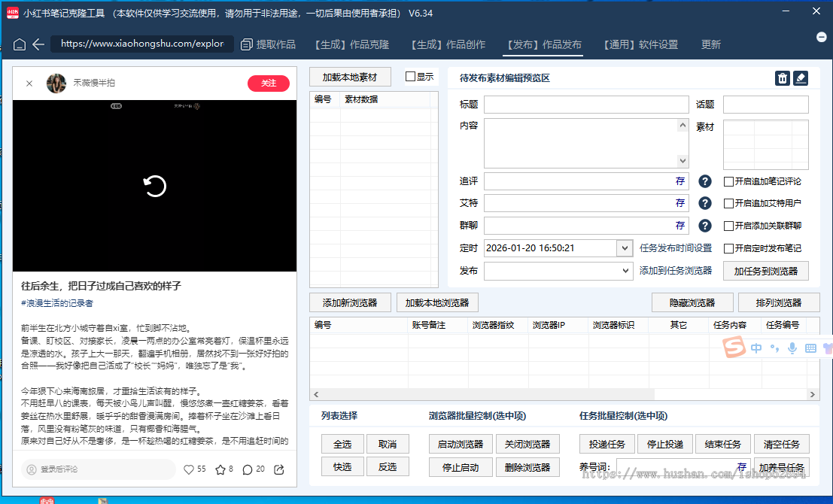Click the browser table left scroll arrow

pyautogui.click(x=316, y=395)
